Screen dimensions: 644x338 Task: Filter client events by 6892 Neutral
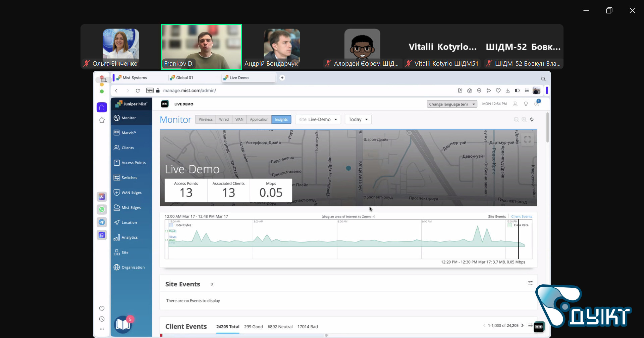click(280, 327)
